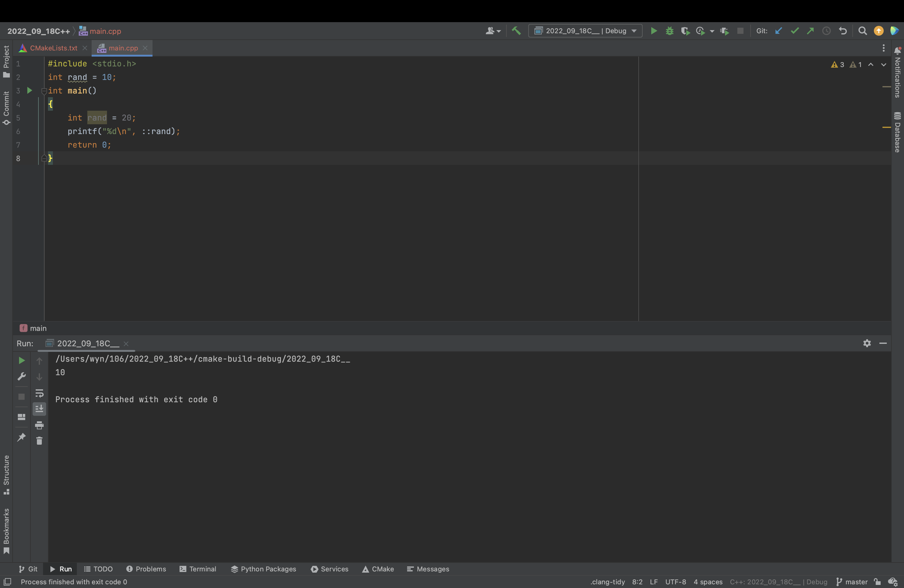This screenshot has height=588, width=904.
Task: Open Terminal tool window
Action: pos(198,569)
